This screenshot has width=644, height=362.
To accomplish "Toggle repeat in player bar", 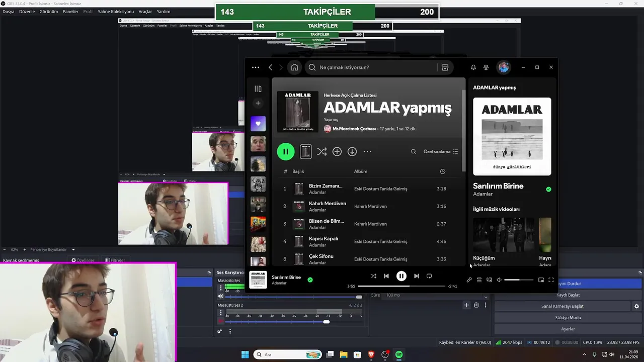I will tap(429, 276).
